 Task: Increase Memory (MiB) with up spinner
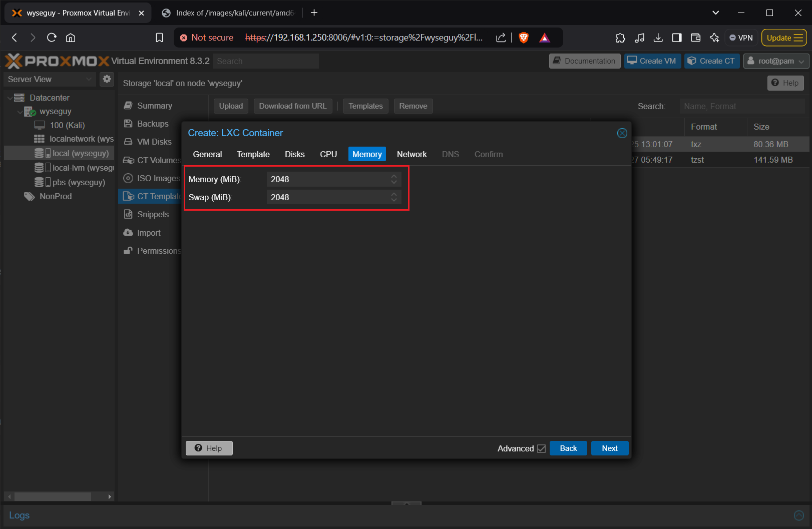point(394,176)
